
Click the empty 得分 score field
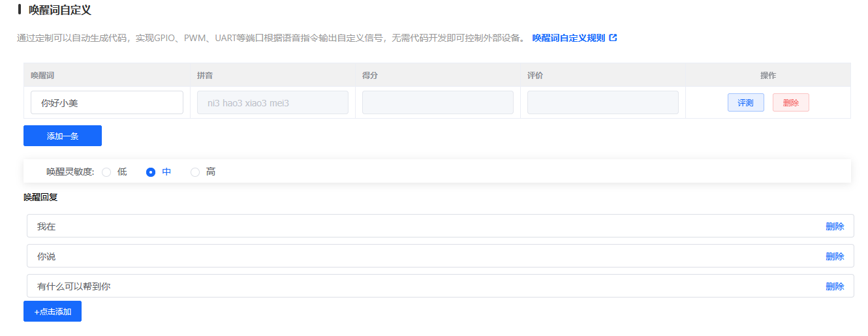[x=437, y=102]
